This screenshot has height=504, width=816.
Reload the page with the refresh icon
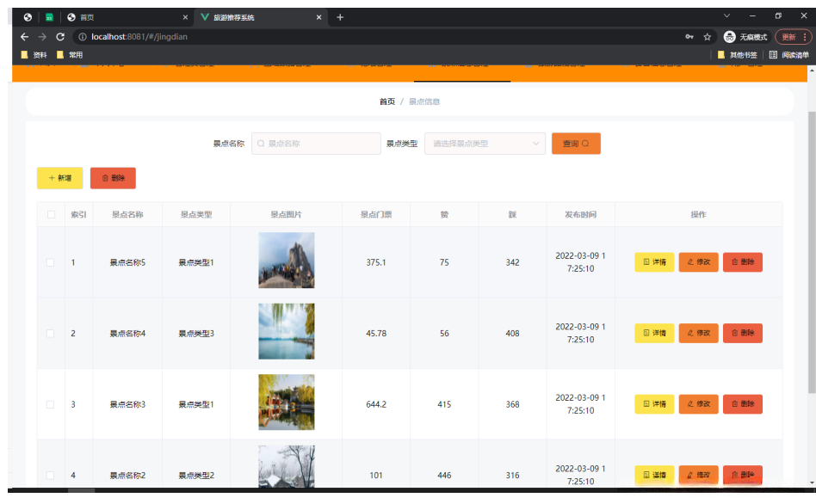click(x=60, y=37)
